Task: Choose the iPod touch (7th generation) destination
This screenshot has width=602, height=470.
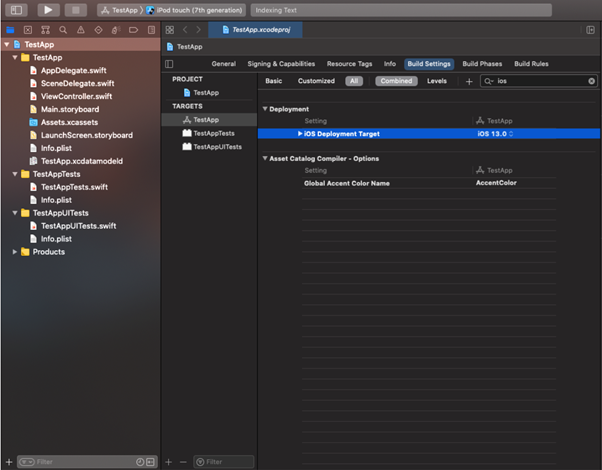Action: 195,10
